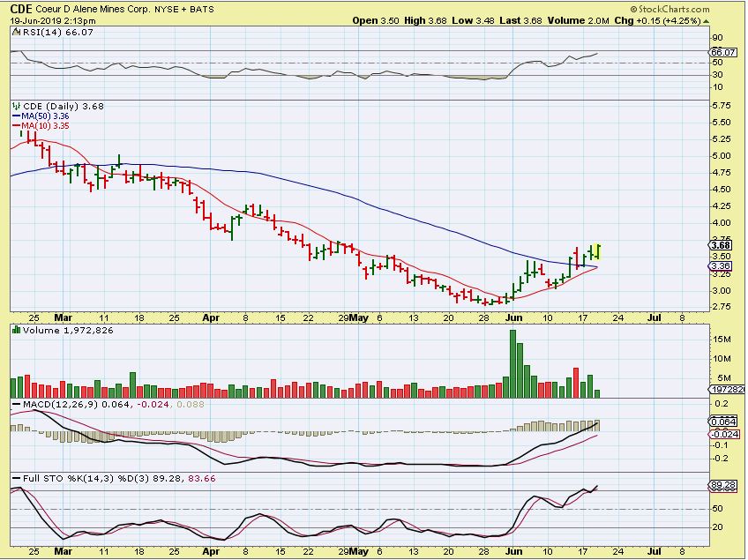This screenshot has width=748, height=560.
Task: Click the tallest green volume bar in early June
Action: [512, 363]
